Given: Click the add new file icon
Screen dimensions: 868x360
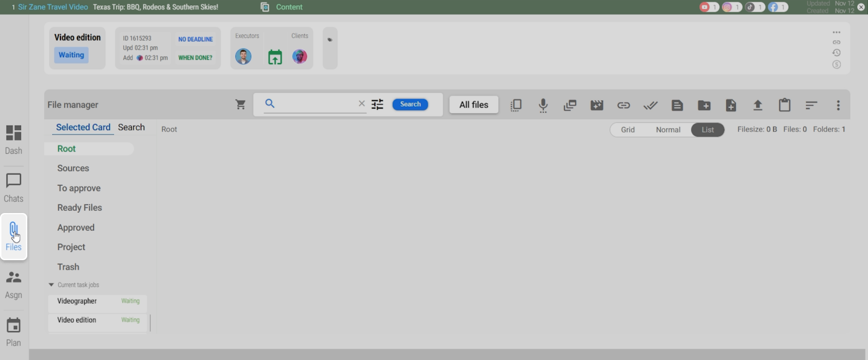Looking at the screenshot, I should coord(731,105).
